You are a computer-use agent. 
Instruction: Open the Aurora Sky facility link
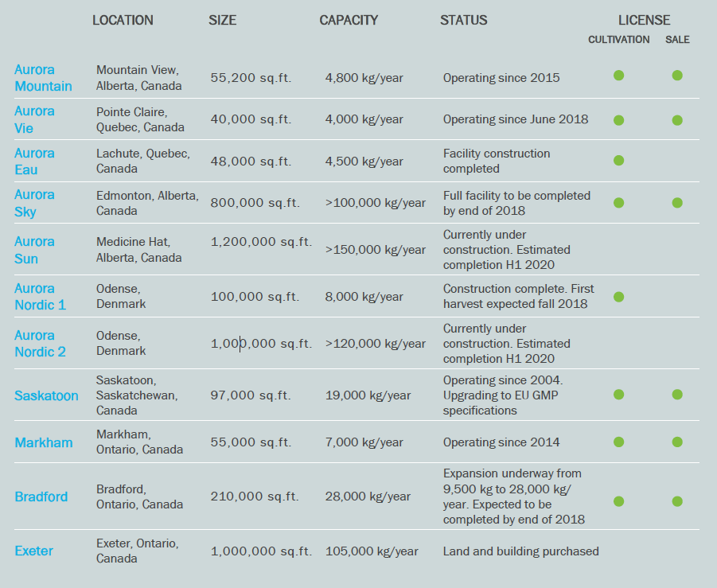coord(34,203)
